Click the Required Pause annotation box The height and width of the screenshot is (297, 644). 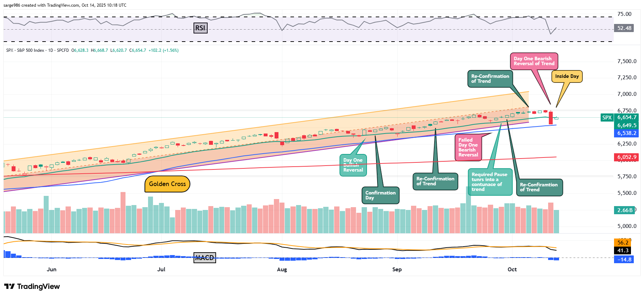(490, 182)
